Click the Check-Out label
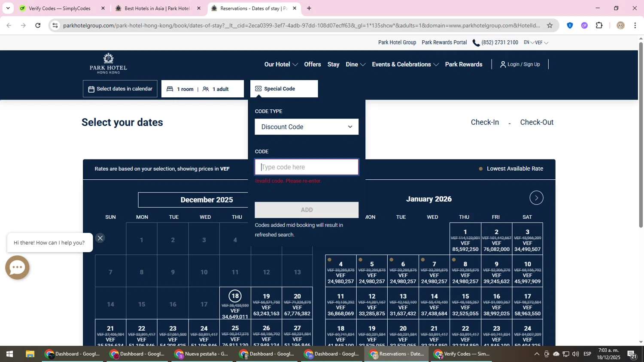Screen dimensions: 644x362 pos(537,122)
